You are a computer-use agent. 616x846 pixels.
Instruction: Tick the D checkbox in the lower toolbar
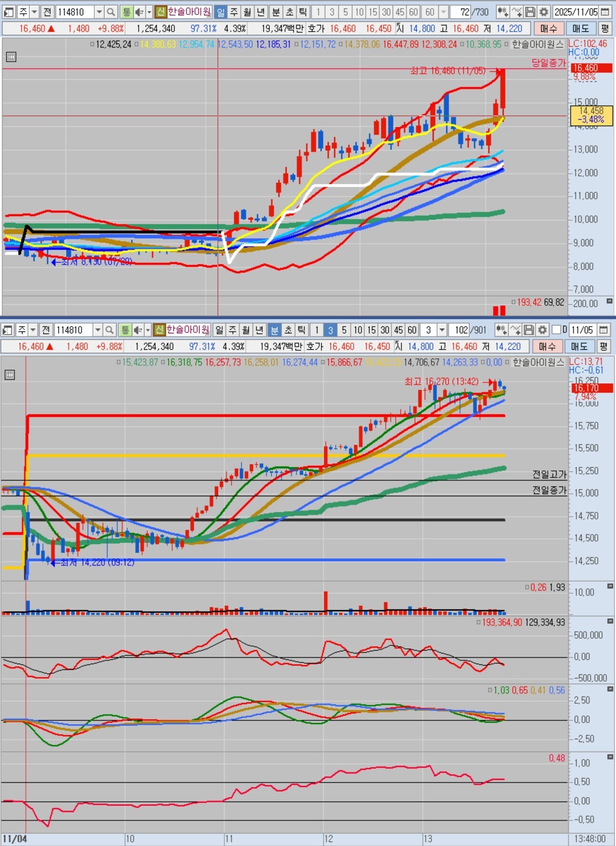556,330
